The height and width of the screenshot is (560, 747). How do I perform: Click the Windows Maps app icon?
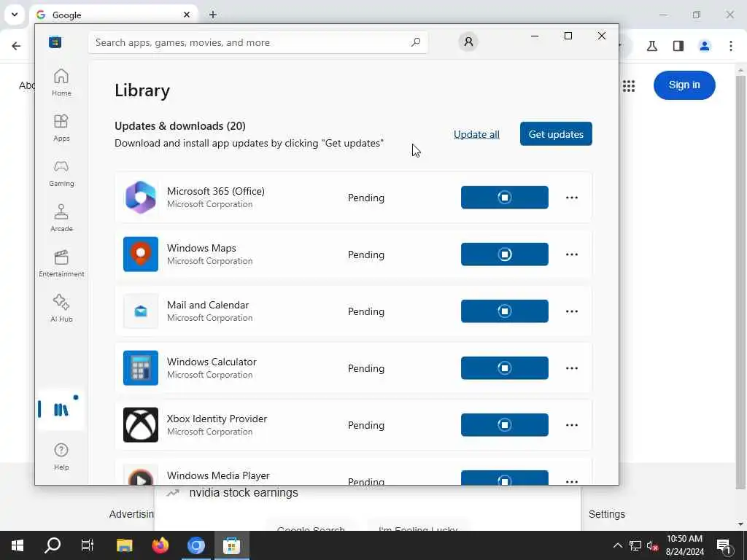141,254
